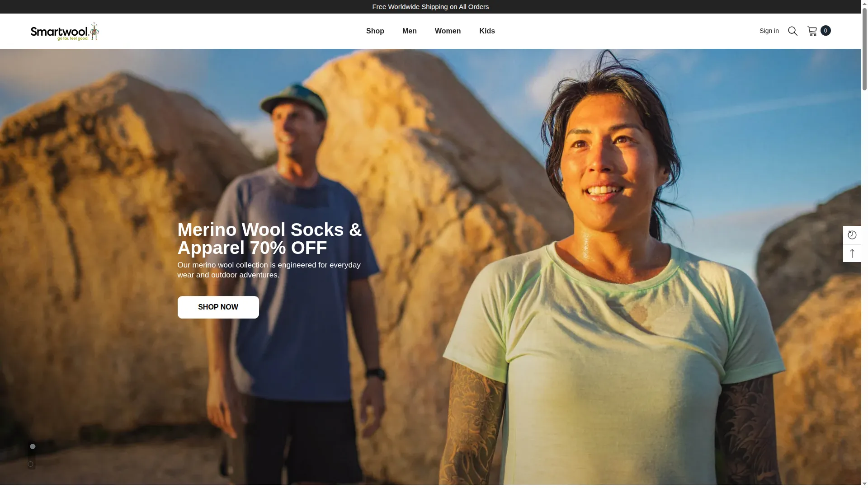
Task: Click the cart item count badge
Action: pyautogui.click(x=826, y=30)
